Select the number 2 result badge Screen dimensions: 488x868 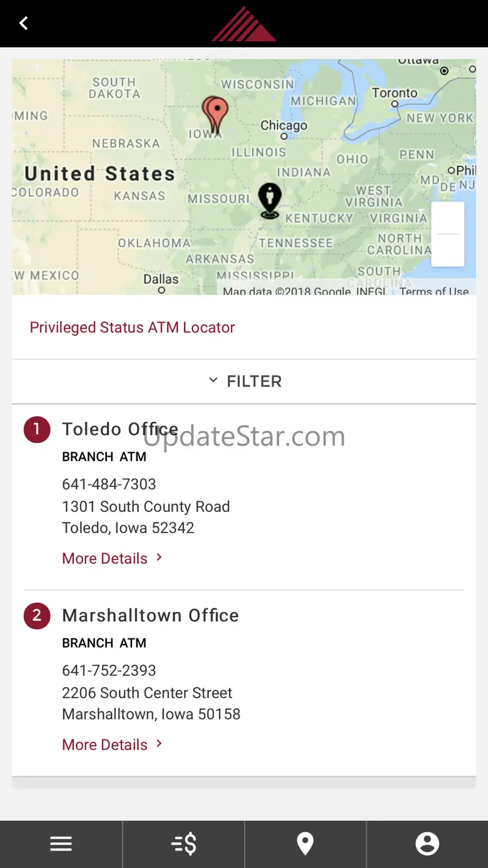point(37,616)
